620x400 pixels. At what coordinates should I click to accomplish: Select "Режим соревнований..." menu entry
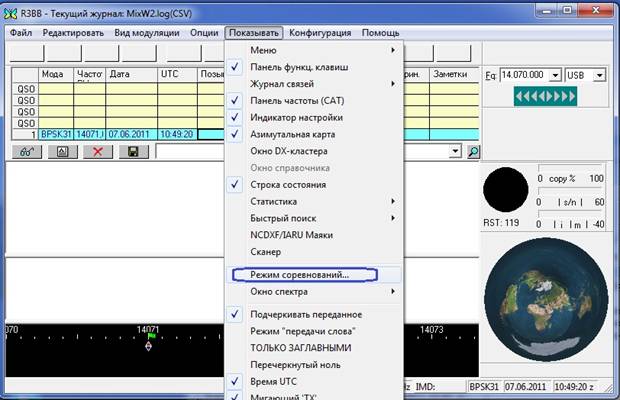coord(300,273)
